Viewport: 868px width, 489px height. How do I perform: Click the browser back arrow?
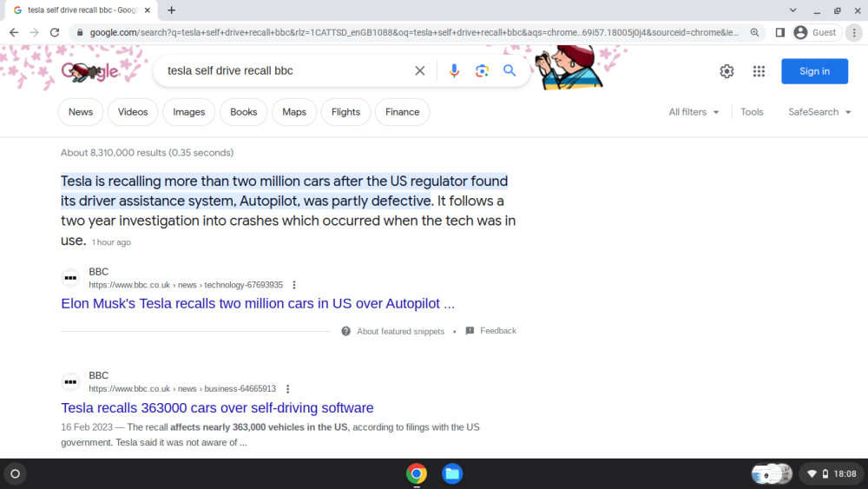tap(14, 33)
